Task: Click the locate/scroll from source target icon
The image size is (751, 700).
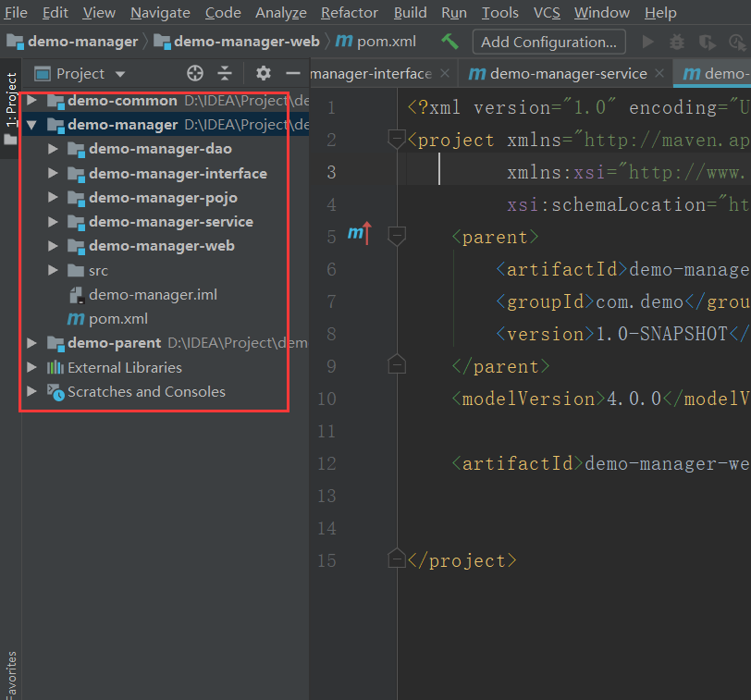Action: (x=195, y=73)
